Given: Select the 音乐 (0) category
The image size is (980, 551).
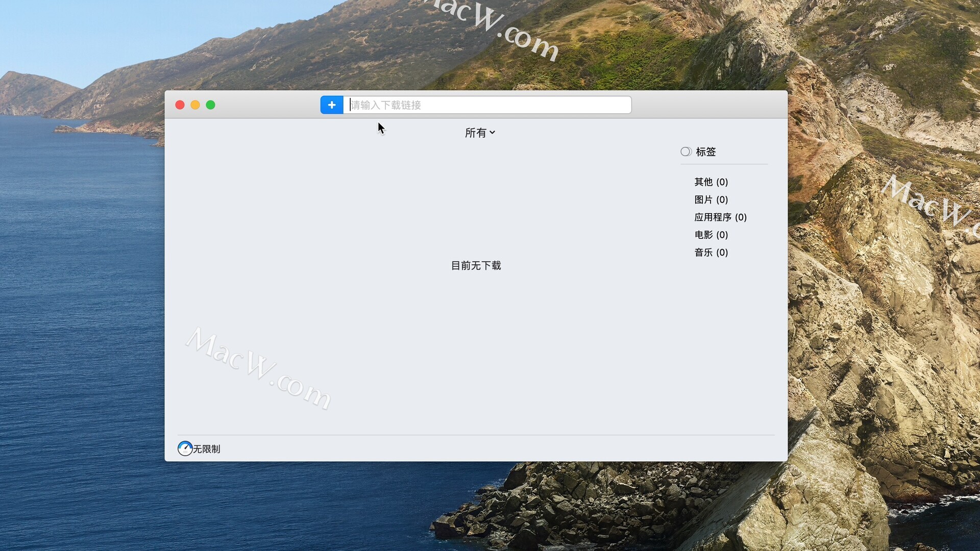Looking at the screenshot, I should [711, 253].
